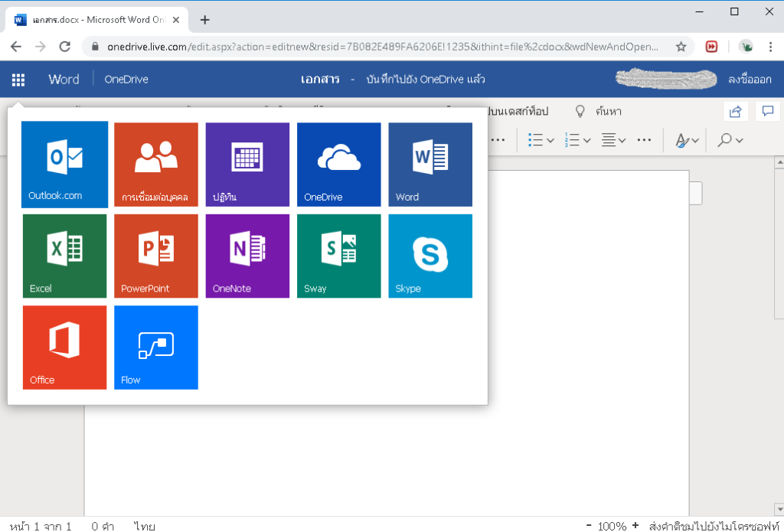Expand the Find dropdown arrow
The height and width of the screenshot is (532, 784).
click(740, 141)
